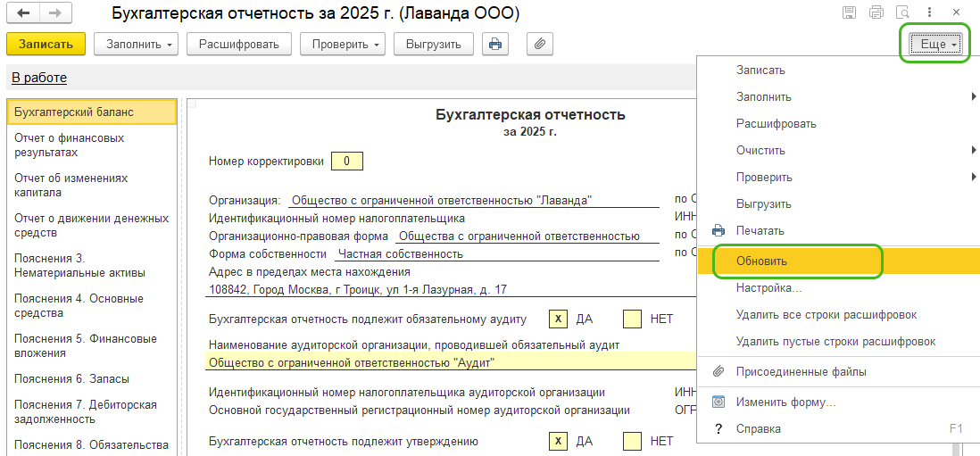Screen dimensions: 980x456
Task: Select Удалить все строки расшифровок menu entry
Action: click(x=826, y=315)
